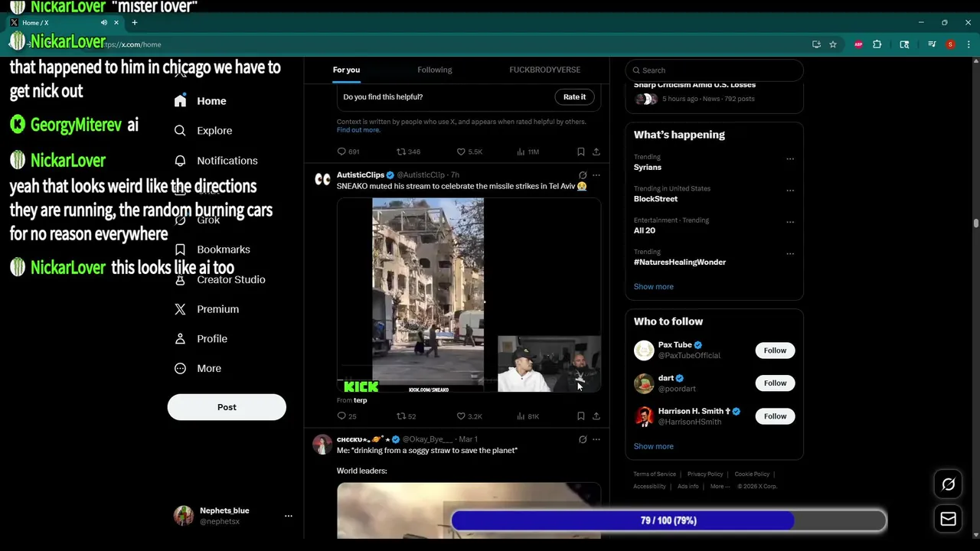
Task: Follow Pax Tube
Action: click(x=775, y=350)
